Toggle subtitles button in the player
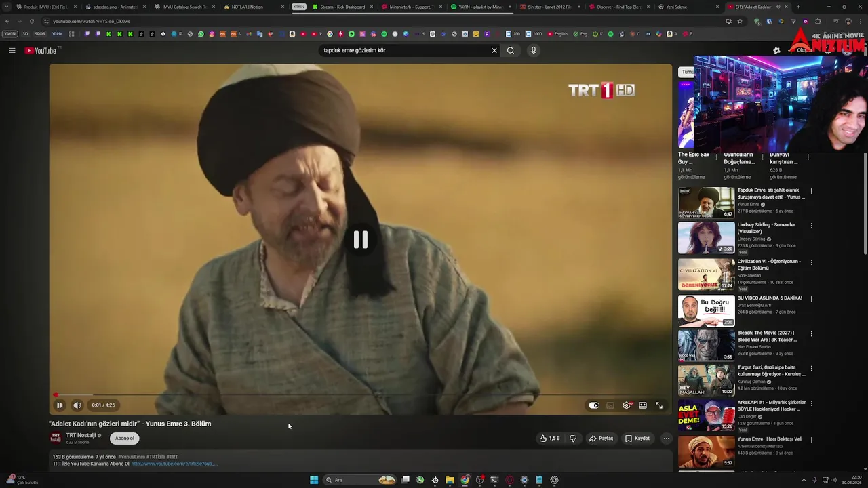The width and height of the screenshot is (868, 488). (x=610, y=405)
